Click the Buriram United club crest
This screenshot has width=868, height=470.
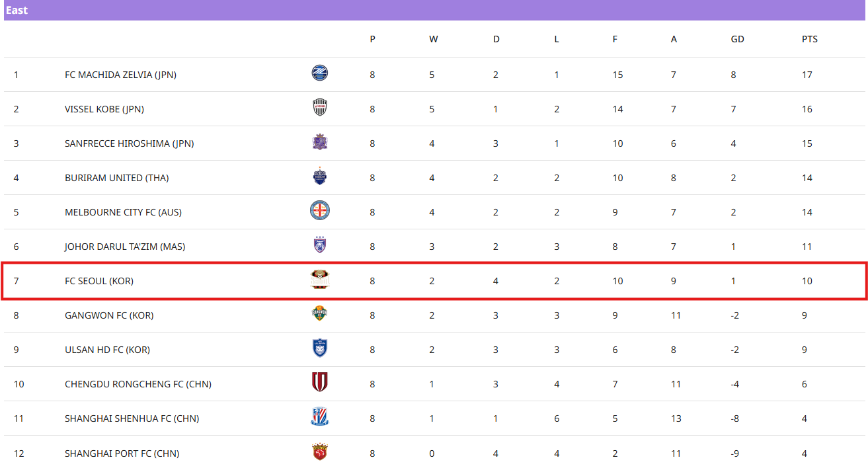(319, 176)
